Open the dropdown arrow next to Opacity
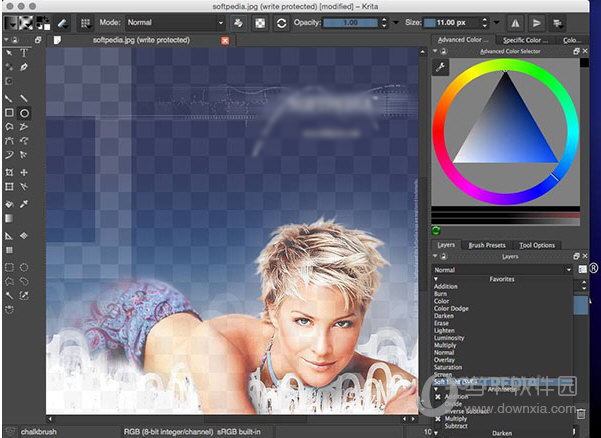This screenshot has height=438, width=601. [x=396, y=23]
